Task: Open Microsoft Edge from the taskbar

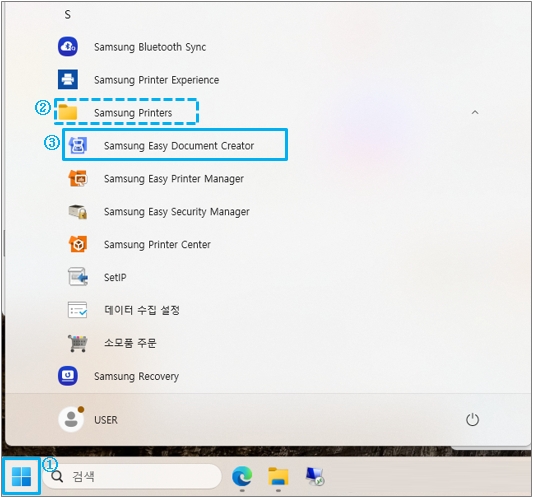Action: tap(242, 476)
